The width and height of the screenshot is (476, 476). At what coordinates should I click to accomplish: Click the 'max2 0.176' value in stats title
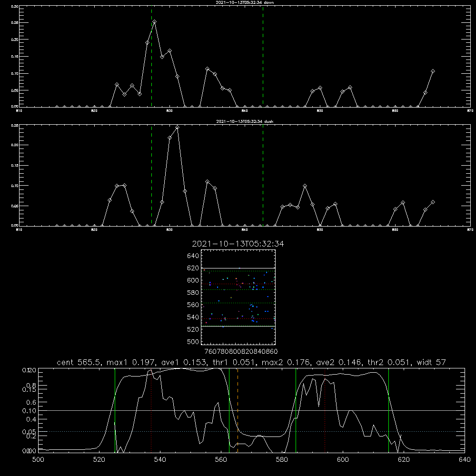(286, 362)
